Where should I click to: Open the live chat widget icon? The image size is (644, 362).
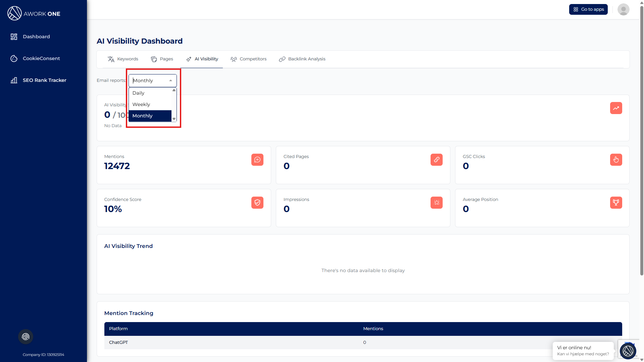pos(628,351)
